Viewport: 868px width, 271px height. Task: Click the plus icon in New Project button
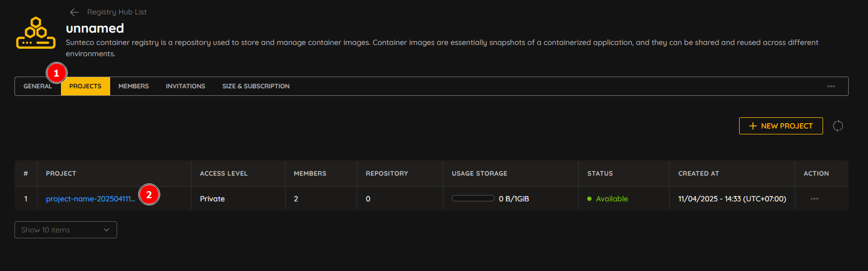tap(753, 126)
